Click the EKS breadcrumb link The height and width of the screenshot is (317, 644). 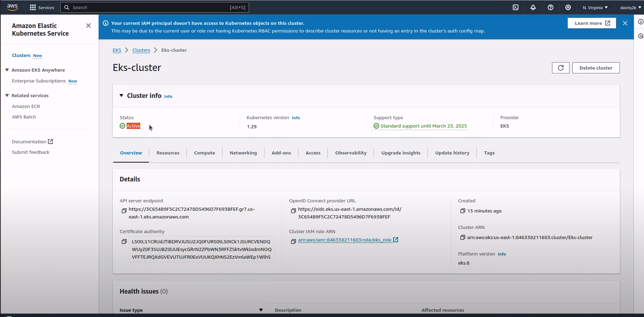(117, 50)
